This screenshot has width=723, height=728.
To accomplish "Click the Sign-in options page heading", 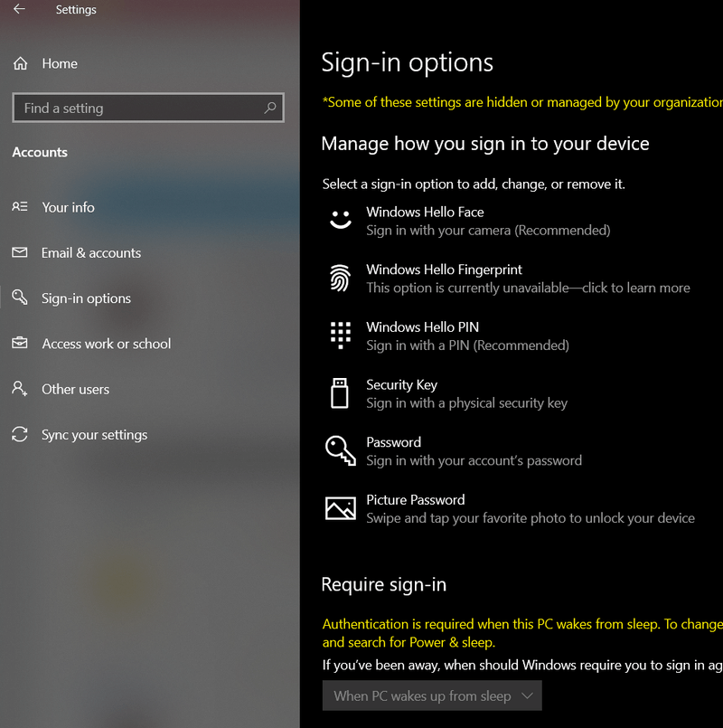I will (x=407, y=62).
